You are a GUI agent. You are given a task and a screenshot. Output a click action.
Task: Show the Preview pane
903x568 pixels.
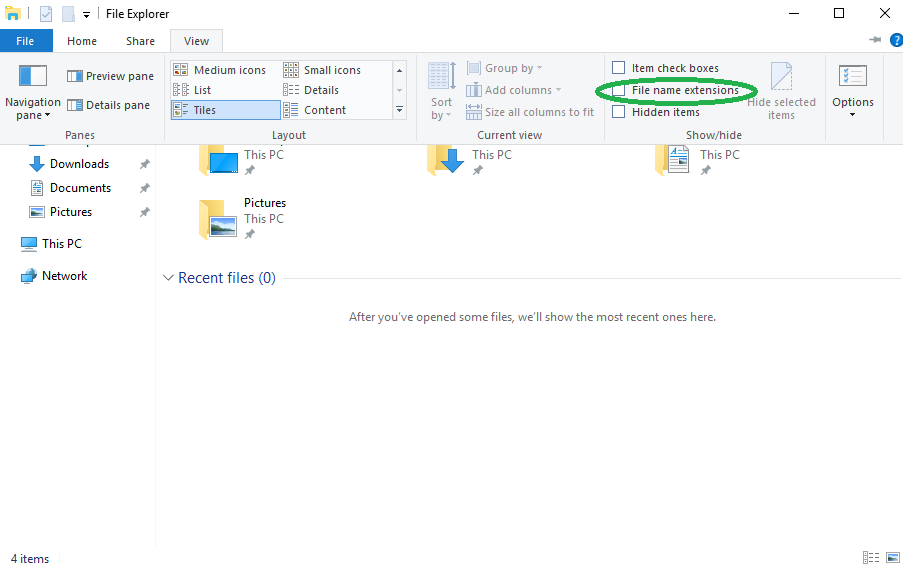(110, 76)
